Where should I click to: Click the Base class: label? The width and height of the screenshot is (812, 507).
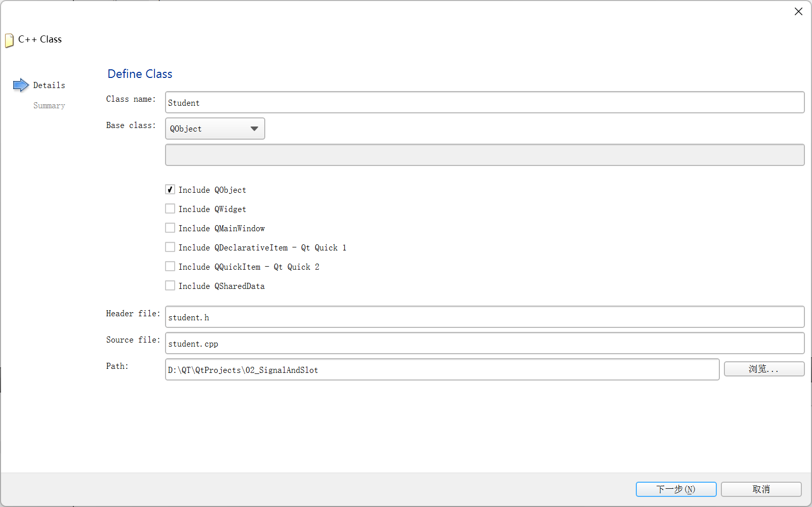pos(131,125)
